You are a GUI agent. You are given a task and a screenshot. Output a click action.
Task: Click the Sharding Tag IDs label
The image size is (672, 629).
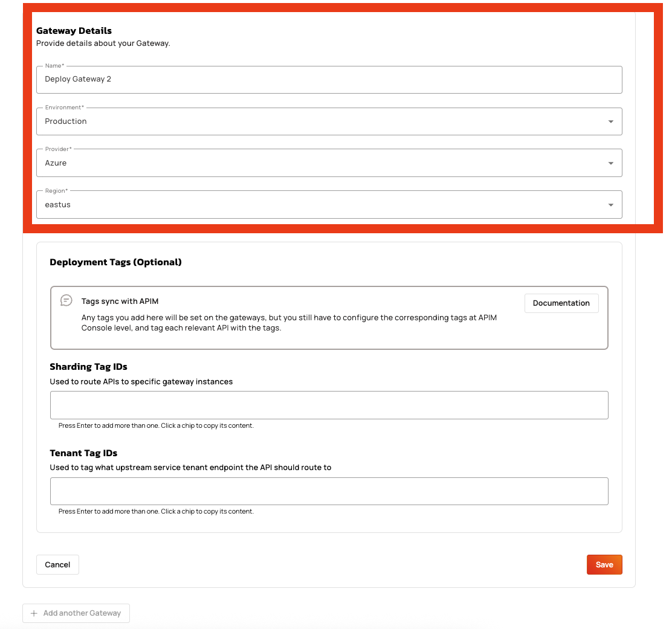(x=88, y=367)
